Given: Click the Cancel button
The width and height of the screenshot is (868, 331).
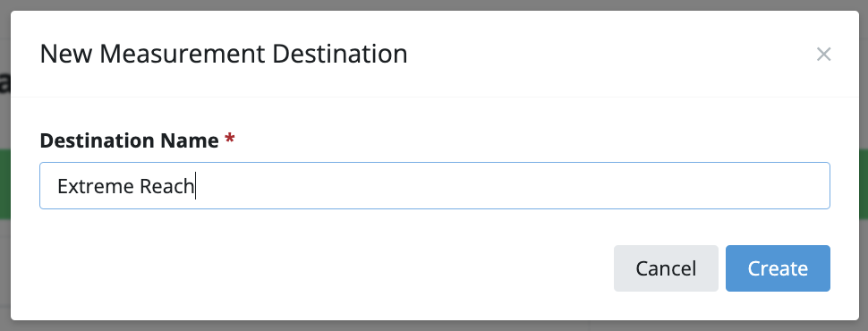Looking at the screenshot, I should [666, 268].
